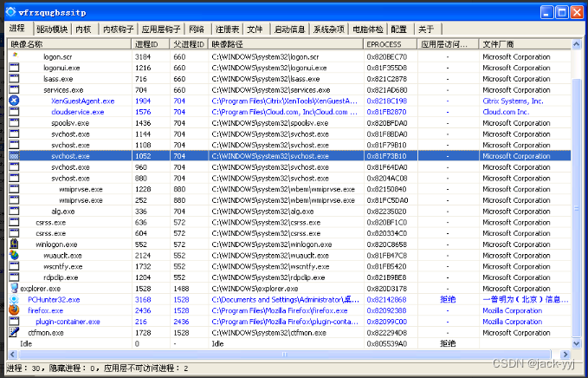Click the vertical scrollbar thumb

577,207
